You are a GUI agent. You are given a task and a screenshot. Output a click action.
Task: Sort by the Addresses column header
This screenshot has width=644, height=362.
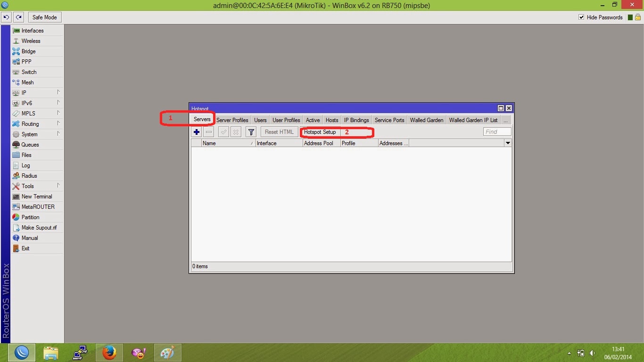(394, 143)
